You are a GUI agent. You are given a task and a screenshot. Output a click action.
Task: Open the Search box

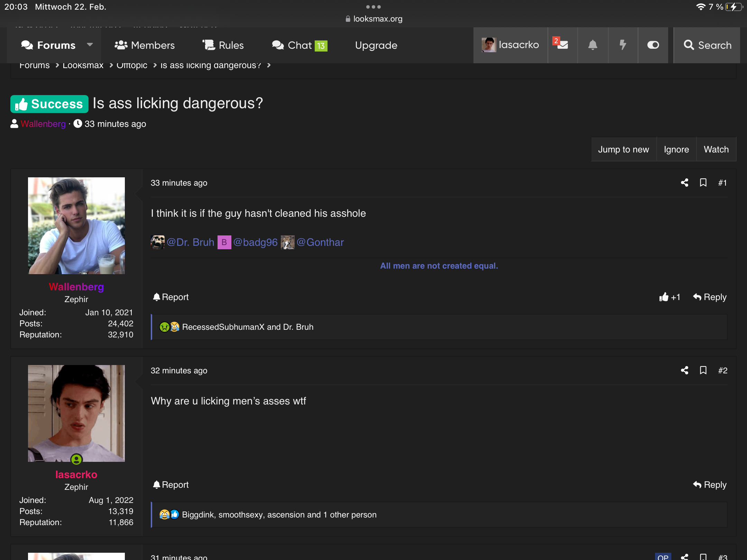pyautogui.click(x=707, y=45)
